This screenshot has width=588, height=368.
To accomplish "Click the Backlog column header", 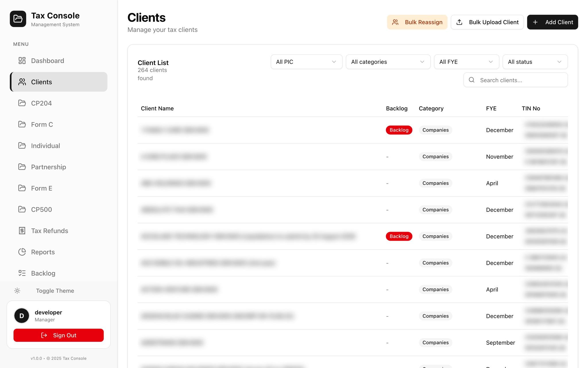I will 396,108.
